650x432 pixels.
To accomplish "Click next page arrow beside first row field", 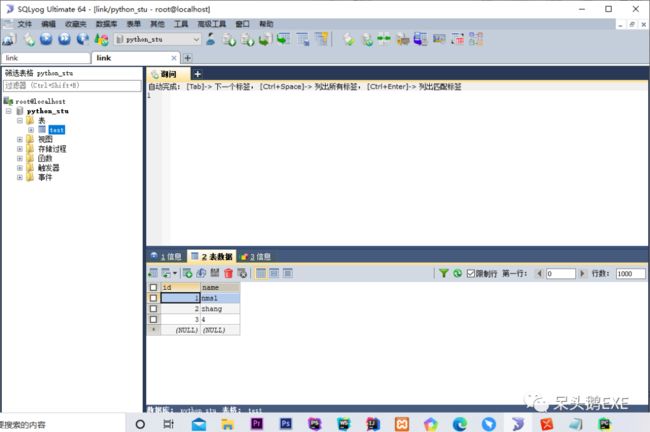I will point(582,273).
